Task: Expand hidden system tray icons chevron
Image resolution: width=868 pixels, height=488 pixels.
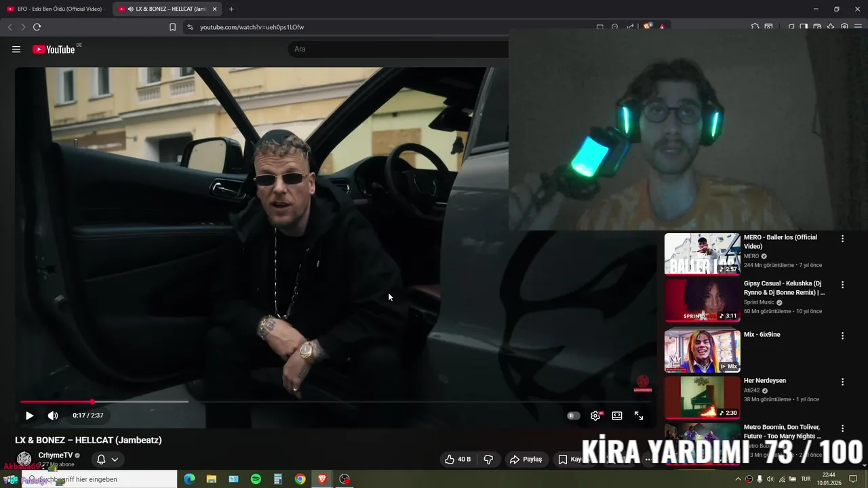Action: (738, 479)
